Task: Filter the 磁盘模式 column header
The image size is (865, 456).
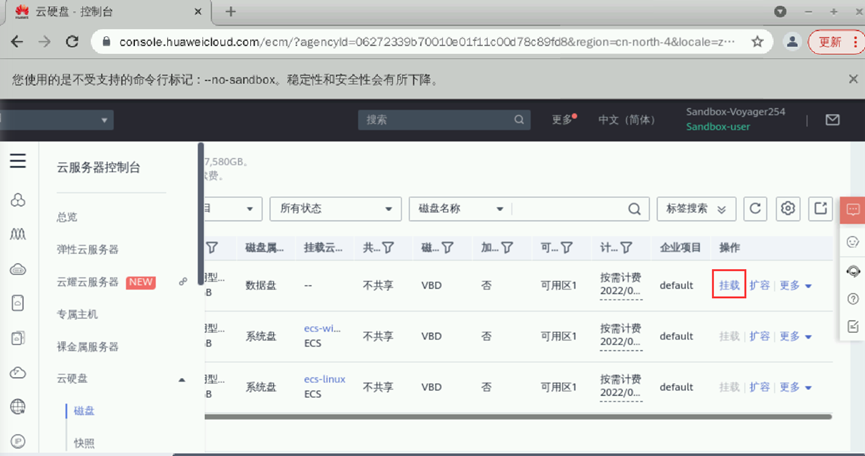Action: pos(447,248)
